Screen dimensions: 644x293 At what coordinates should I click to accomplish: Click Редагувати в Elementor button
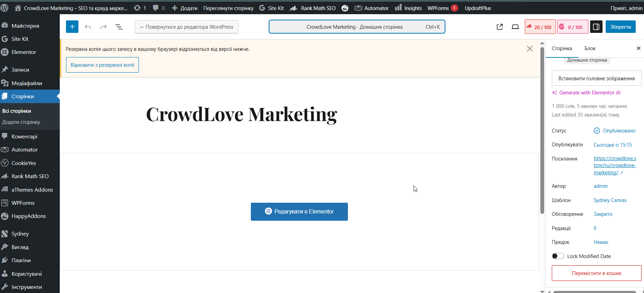[299, 211]
